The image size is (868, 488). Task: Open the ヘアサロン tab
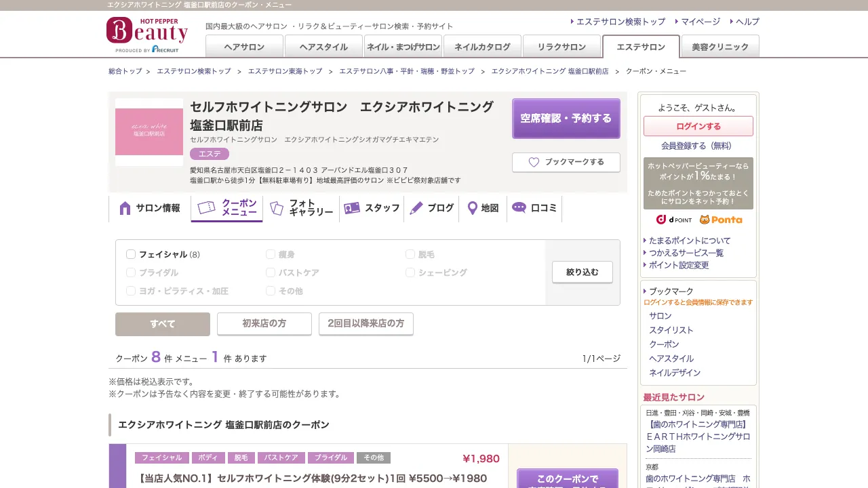click(x=244, y=47)
